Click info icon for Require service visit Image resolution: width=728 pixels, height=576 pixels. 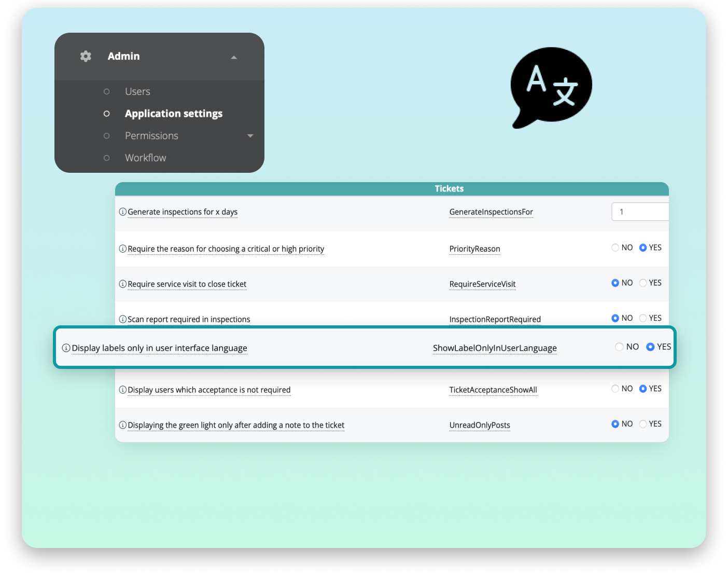point(123,284)
